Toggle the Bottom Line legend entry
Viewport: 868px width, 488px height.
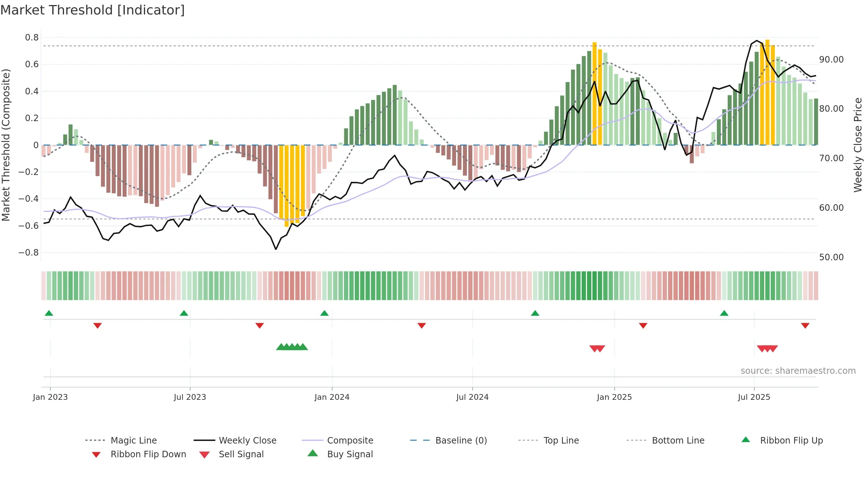(665, 440)
